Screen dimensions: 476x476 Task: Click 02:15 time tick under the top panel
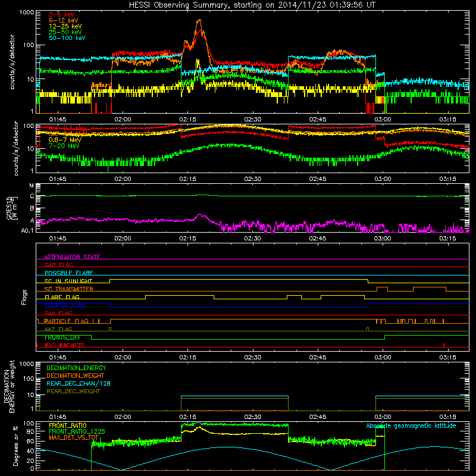(187, 120)
